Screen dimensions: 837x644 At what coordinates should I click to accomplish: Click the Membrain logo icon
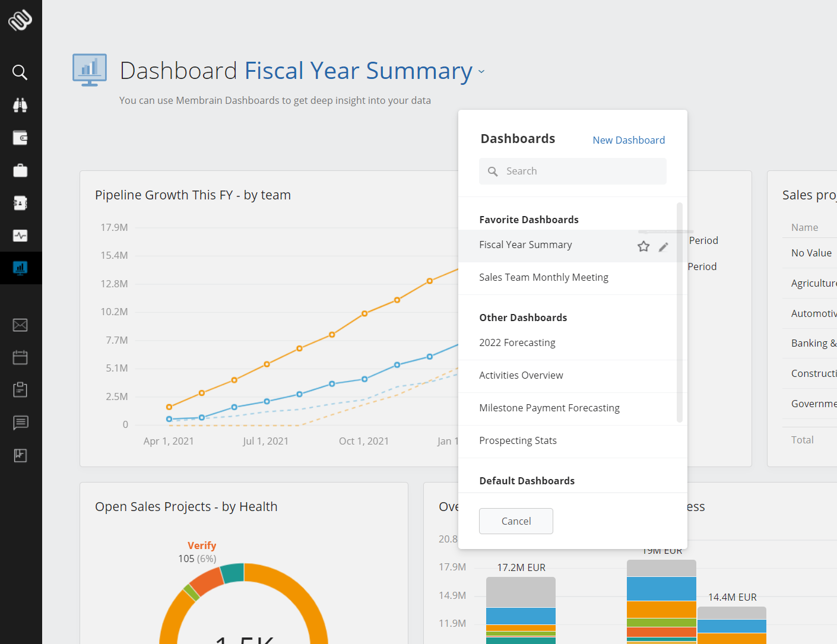[20, 20]
